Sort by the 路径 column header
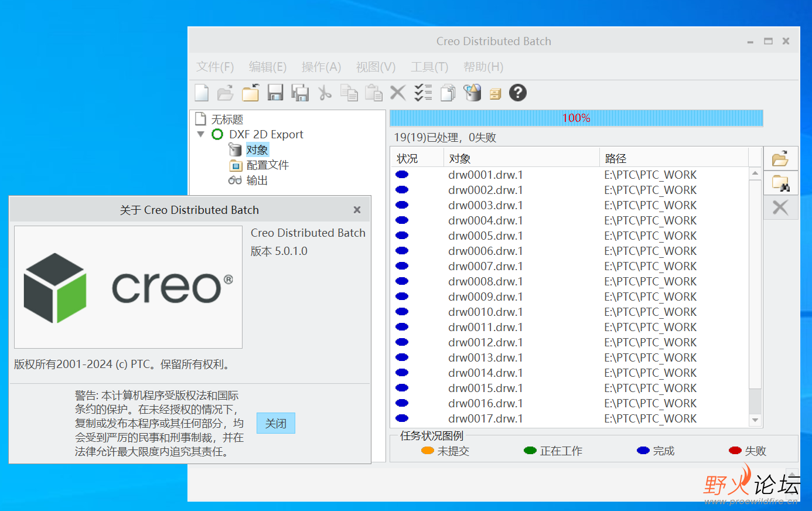The image size is (812, 511). click(x=674, y=158)
